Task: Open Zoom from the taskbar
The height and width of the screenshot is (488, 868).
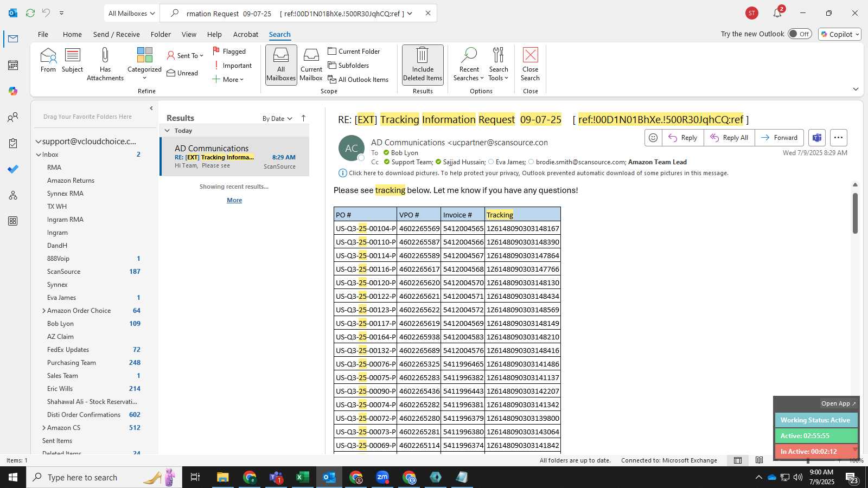Action: pos(382,477)
